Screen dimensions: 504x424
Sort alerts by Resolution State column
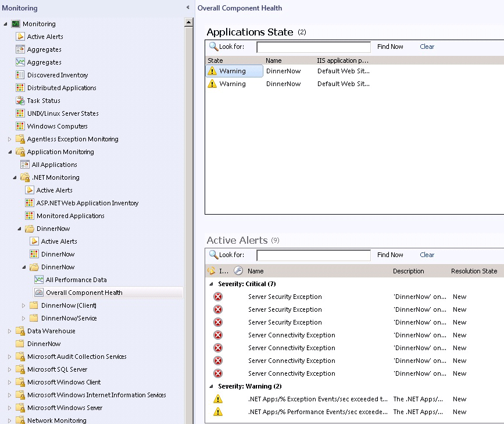[474, 271]
